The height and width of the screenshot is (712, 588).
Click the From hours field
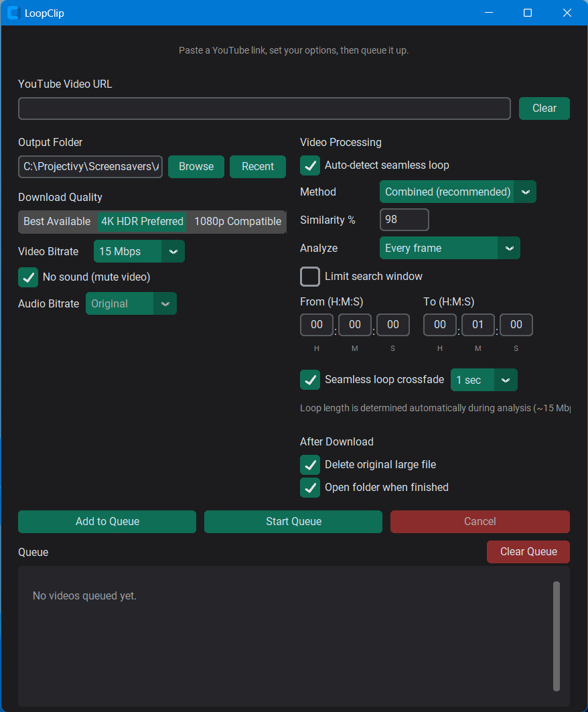coord(317,325)
